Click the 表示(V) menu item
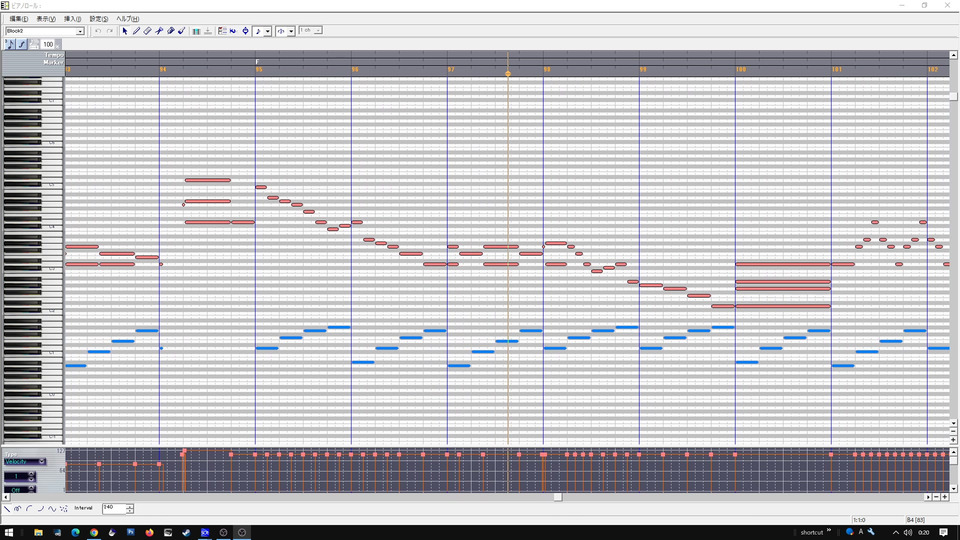The height and width of the screenshot is (540, 960). (x=46, y=19)
